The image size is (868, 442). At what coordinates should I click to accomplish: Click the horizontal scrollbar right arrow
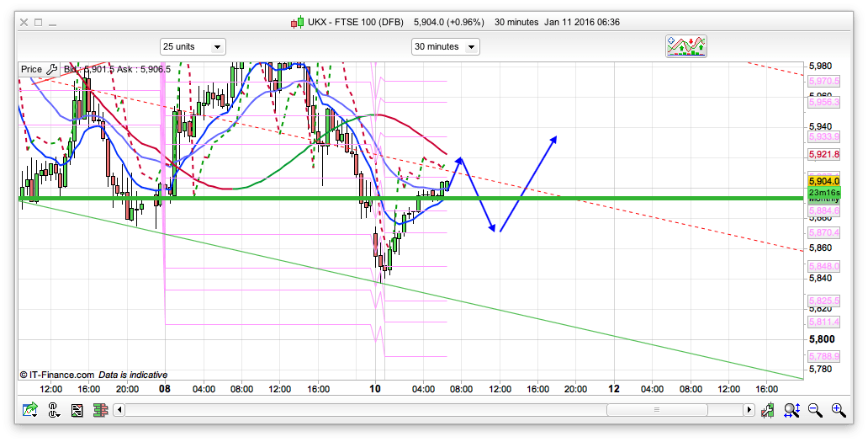[749, 410]
